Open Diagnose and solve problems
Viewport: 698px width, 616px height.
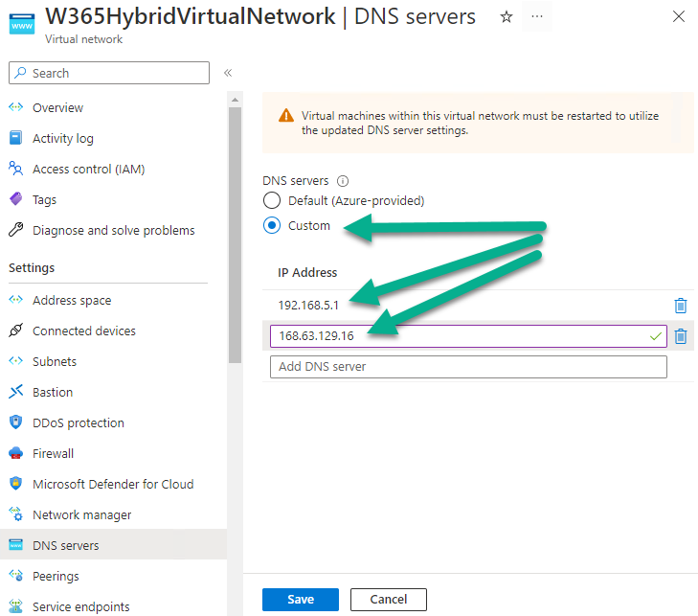coord(114,230)
